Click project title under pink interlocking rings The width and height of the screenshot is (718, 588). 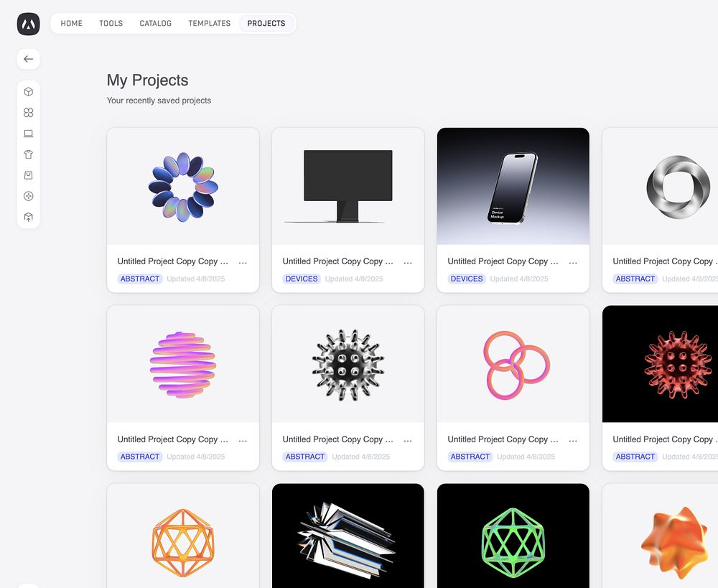click(x=503, y=439)
